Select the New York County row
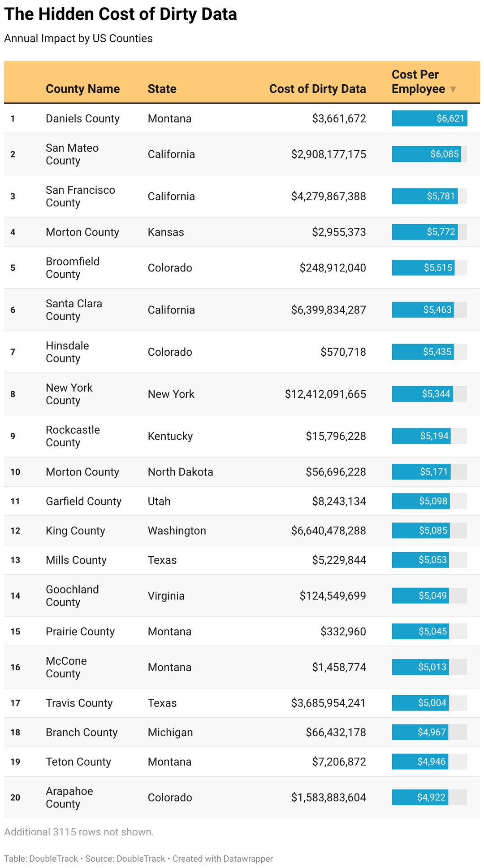 69,394
